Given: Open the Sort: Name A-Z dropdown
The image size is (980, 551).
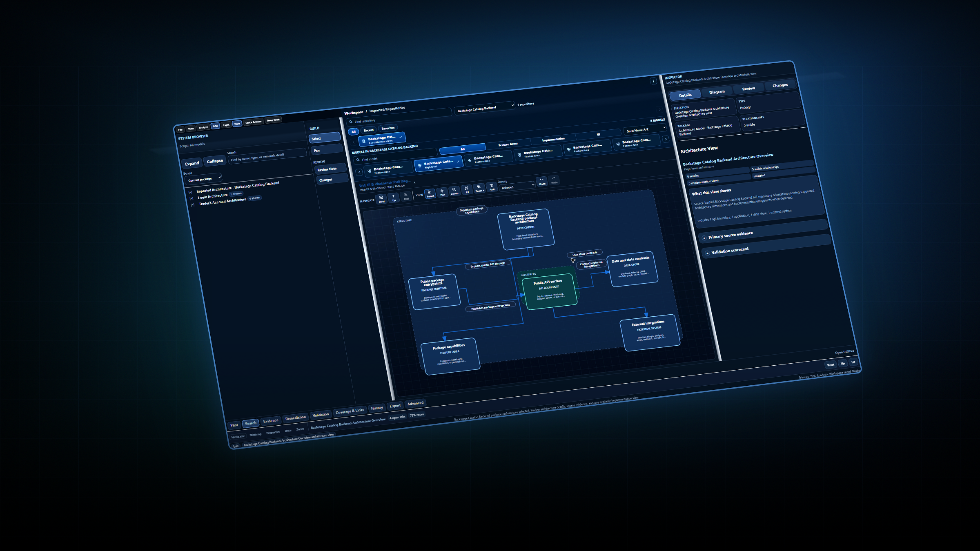Looking at the screenshot, I should click(x=646, y=129).
